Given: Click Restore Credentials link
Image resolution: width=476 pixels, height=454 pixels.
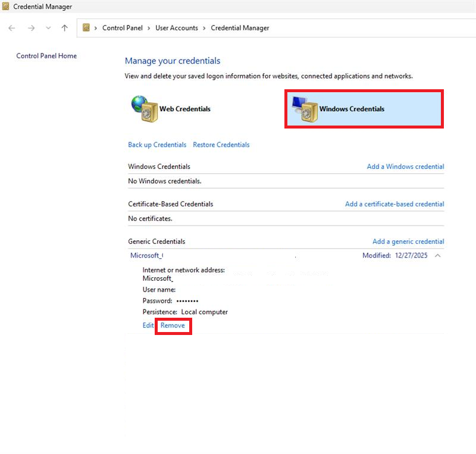Looking at the screenshot, I should coord(221,145).
